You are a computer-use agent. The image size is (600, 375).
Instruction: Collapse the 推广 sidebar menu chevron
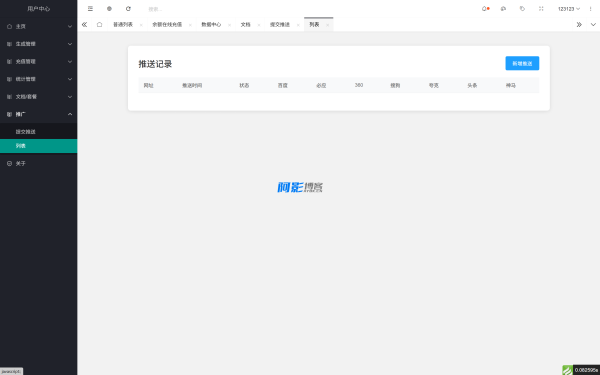[x=70, y=114]
